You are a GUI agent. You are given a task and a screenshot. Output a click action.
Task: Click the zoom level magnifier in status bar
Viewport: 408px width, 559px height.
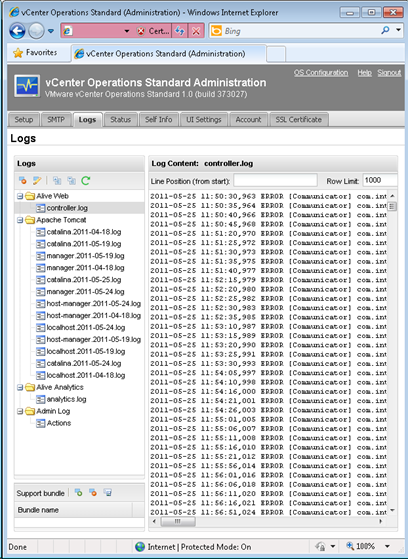(x=350, y=546)
